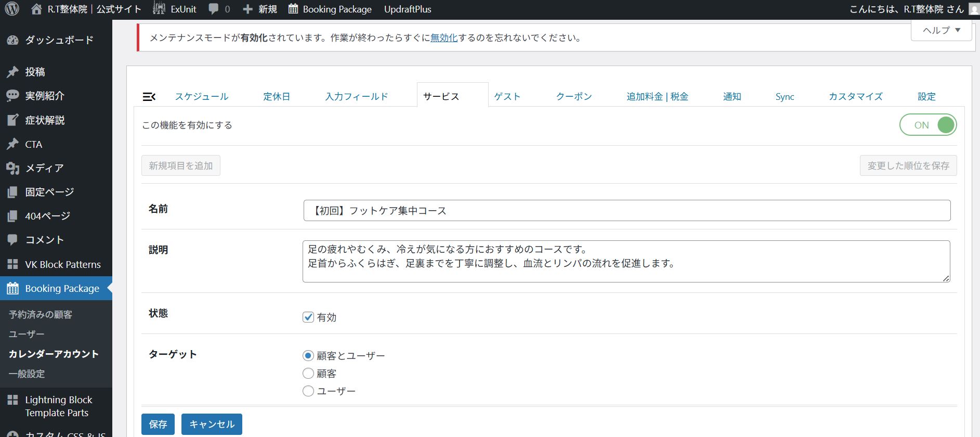The width and height of the screenshot is (980, 437).
Task: Choose the ユーザー target radio button
Action: (x=308, y=391)
